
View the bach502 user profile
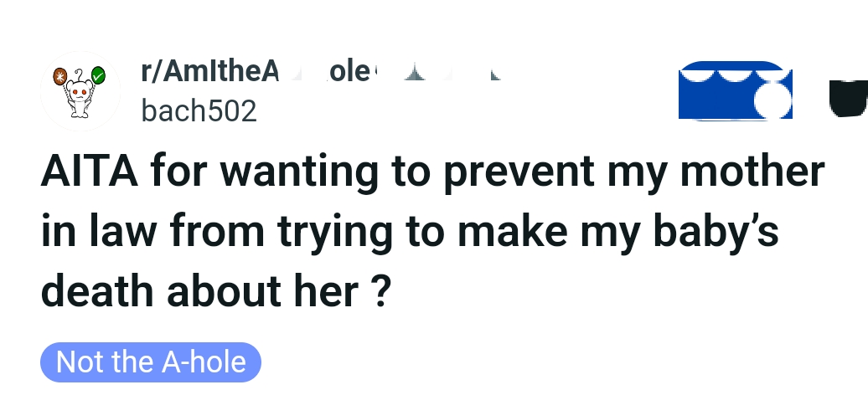coord(198,111)
